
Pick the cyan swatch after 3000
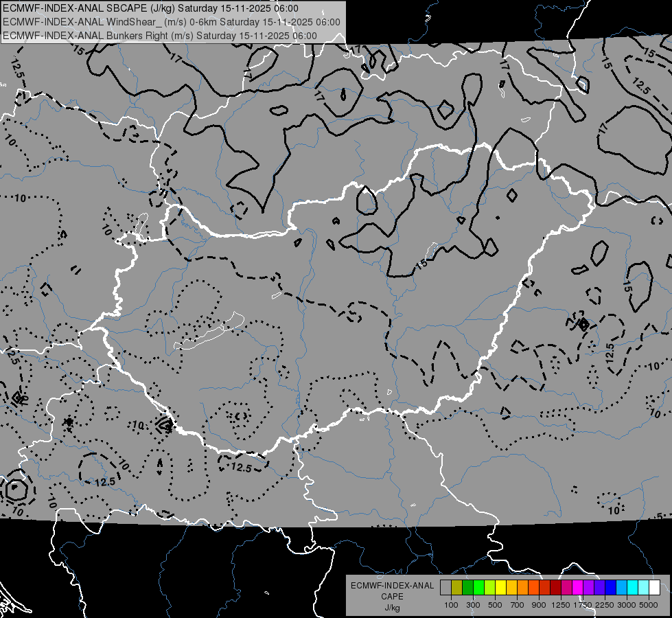(633, 588)
